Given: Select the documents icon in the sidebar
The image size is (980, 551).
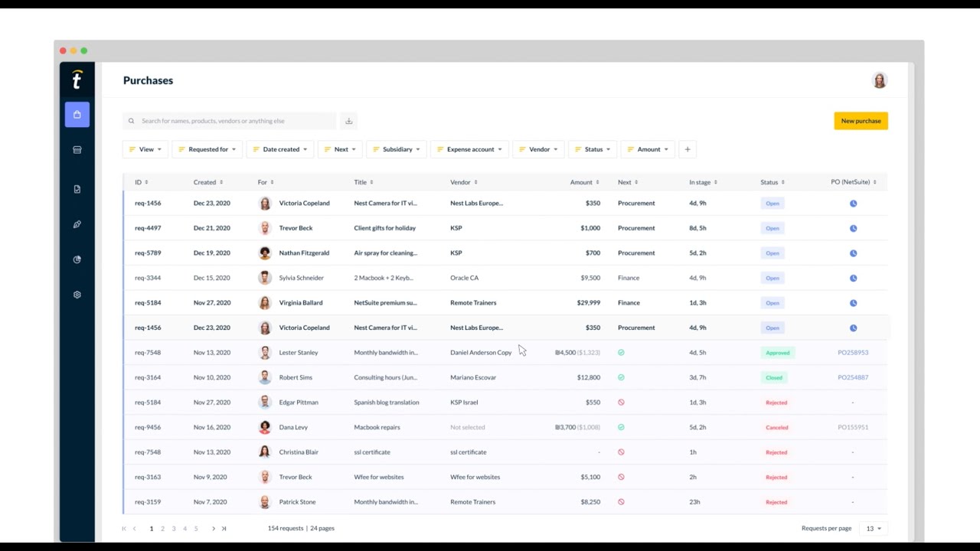Looking at the screenshot, I should point(77,189).
